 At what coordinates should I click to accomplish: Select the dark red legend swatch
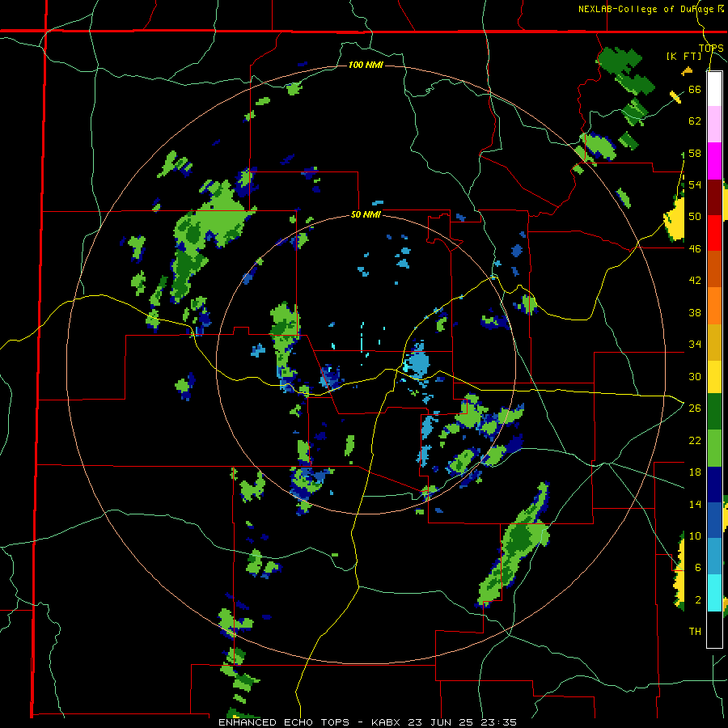714,197
